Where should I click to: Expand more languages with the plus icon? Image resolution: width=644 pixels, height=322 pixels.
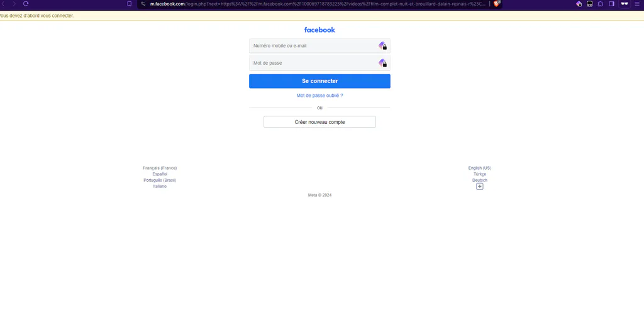[x=480, y=186]
